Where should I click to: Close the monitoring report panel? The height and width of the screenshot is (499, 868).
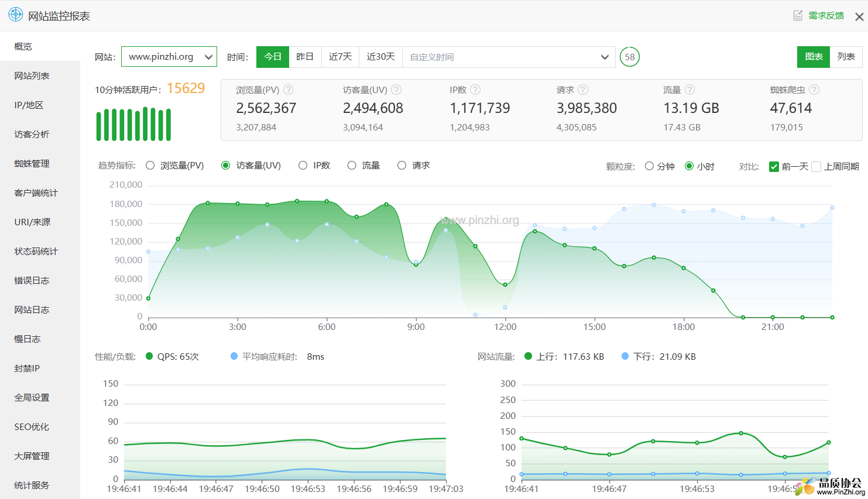(x=859, y=17)
